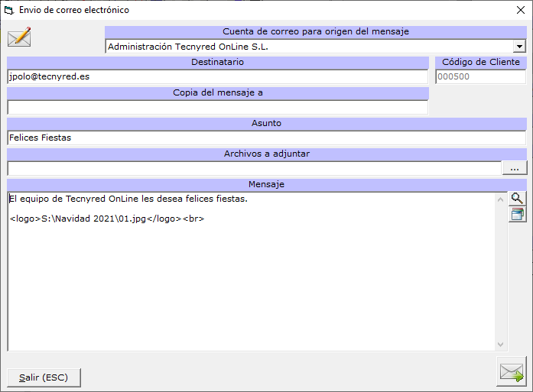Click the Código de Cliente field
The image size is (533, 392).
480,76
